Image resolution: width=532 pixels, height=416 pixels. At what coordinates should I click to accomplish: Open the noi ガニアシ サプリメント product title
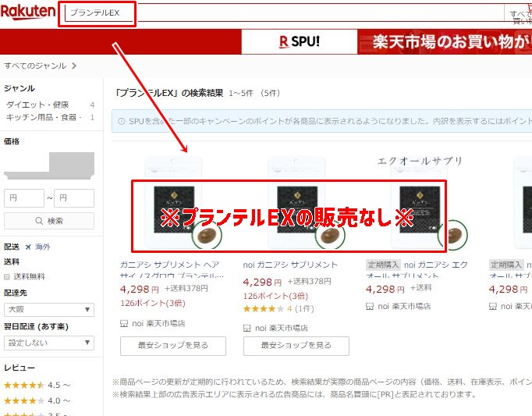coord(290,265)
